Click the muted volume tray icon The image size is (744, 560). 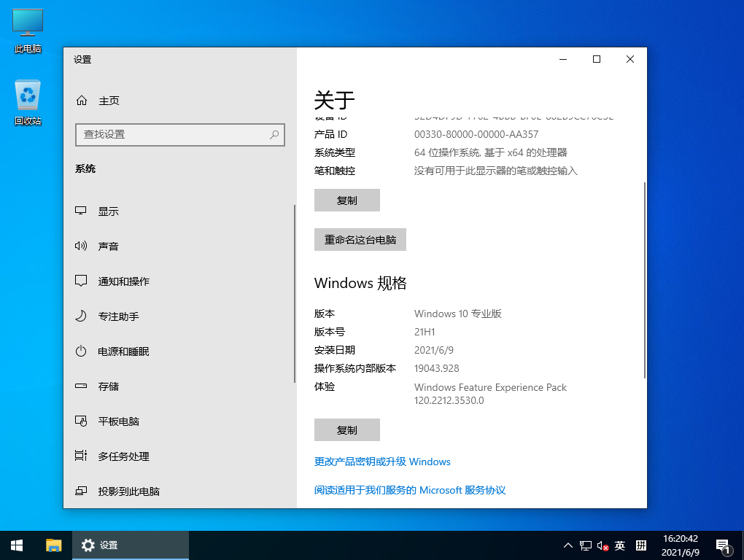click(x=602, y=545)
